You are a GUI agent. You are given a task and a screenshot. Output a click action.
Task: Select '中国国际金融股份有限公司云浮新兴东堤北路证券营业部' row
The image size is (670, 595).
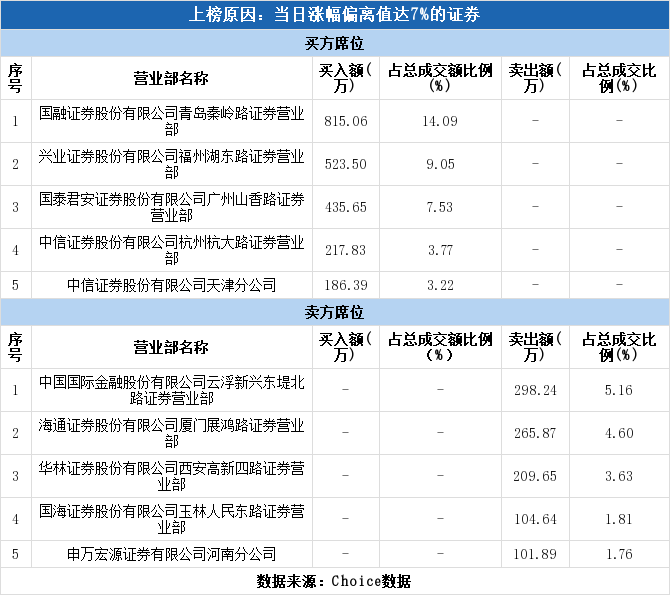click(x=335, y=390)
